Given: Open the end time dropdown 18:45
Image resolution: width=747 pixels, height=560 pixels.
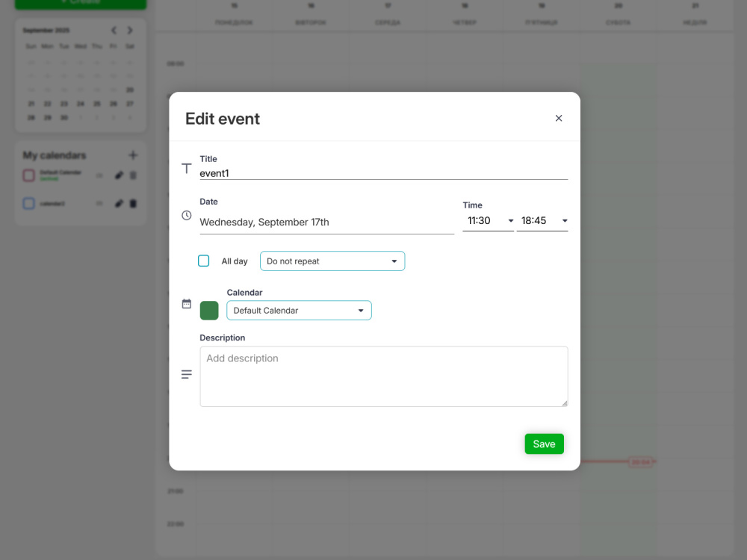Looking at the screenshot, I should [x=542, y=220].
